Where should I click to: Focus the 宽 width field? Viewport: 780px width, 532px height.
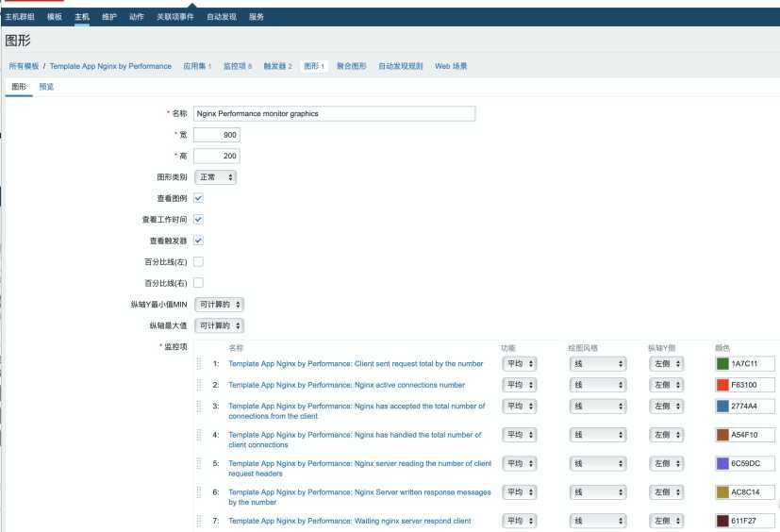pos(217,135)
